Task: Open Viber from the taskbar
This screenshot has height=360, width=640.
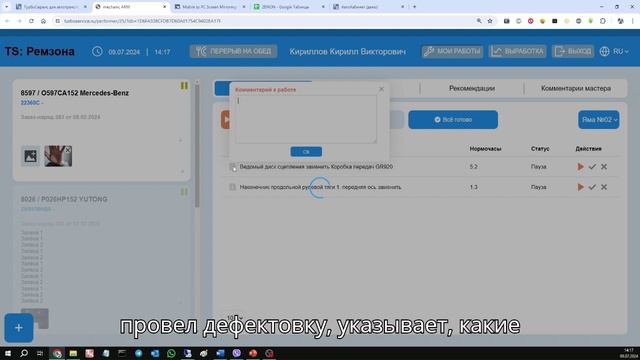Action: tap(236, 353)
